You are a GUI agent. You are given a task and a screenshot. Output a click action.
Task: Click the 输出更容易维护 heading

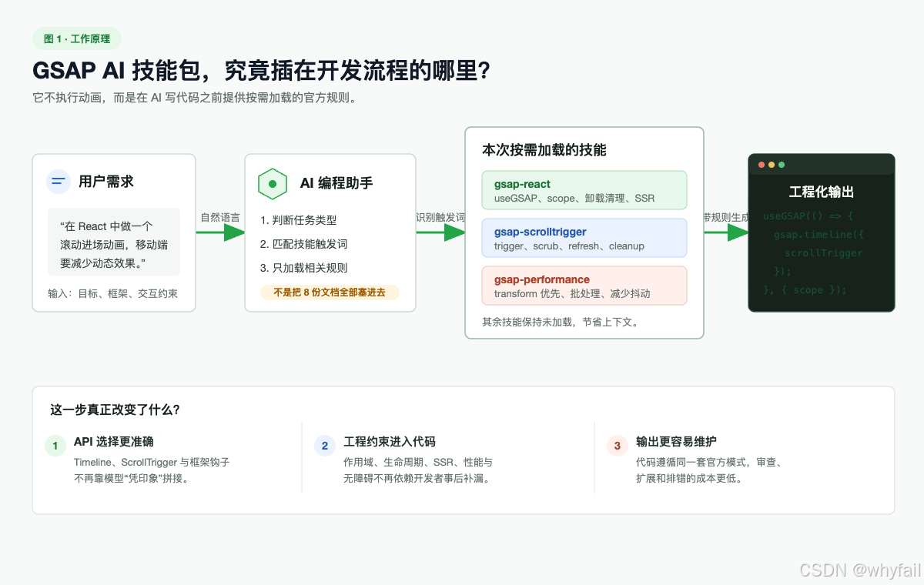click(x=676, y=442)
